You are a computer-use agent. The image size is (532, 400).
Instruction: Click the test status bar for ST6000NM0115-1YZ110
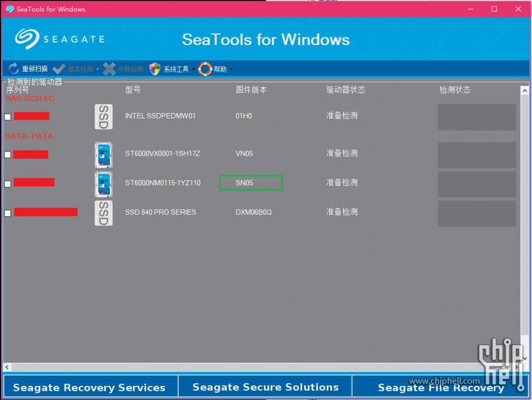(477, 184)
